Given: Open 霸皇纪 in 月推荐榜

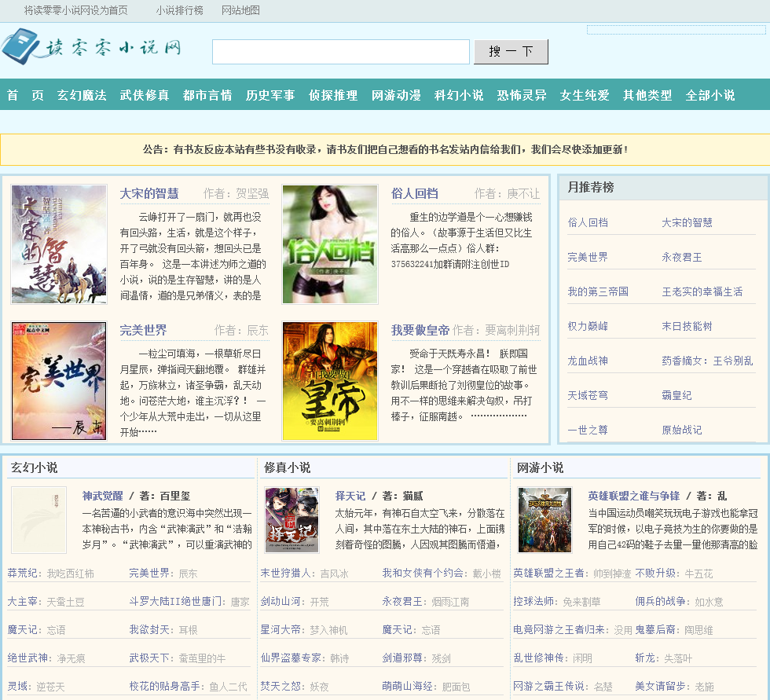Looking at the screenshot, I should coord(676,395).
